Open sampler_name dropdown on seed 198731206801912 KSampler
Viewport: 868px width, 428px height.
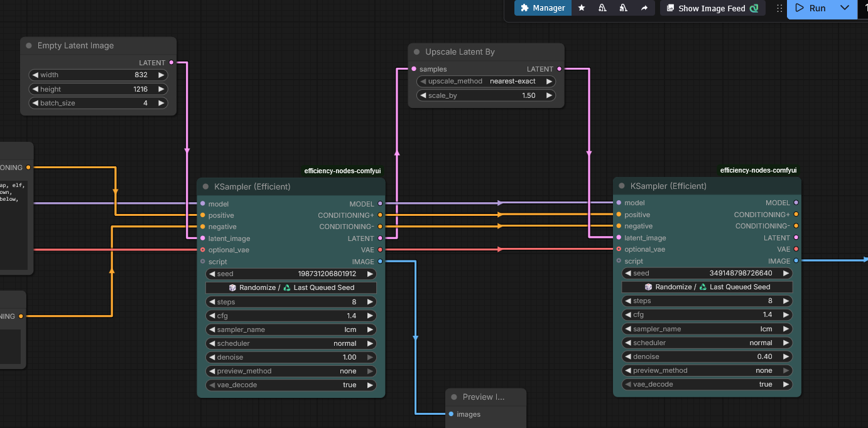pos(291,329)
